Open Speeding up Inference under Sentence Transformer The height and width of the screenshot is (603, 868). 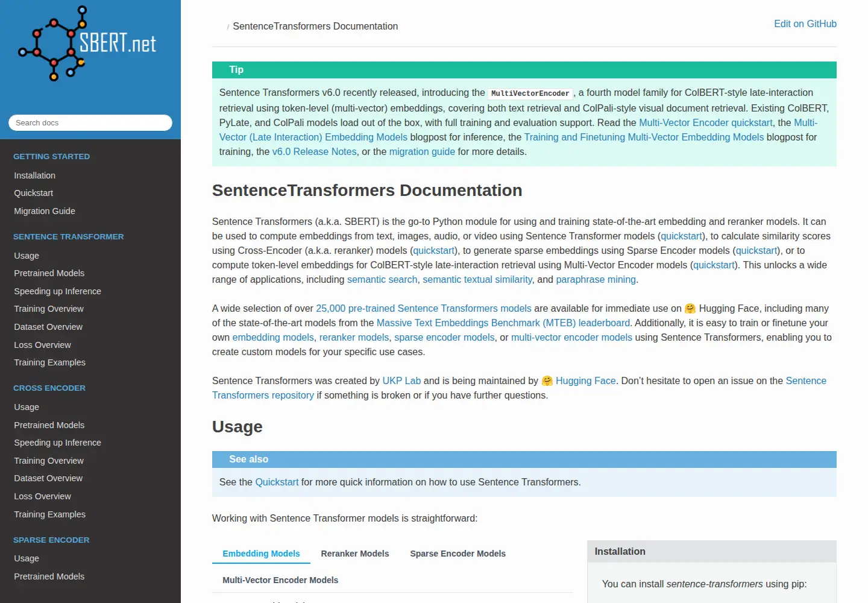pos(58,291)
